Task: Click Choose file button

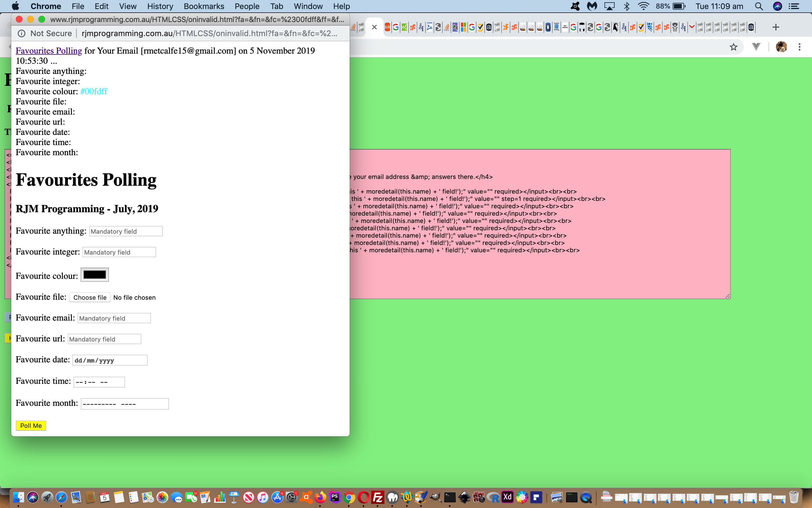Action: click(x=90, y=297)
